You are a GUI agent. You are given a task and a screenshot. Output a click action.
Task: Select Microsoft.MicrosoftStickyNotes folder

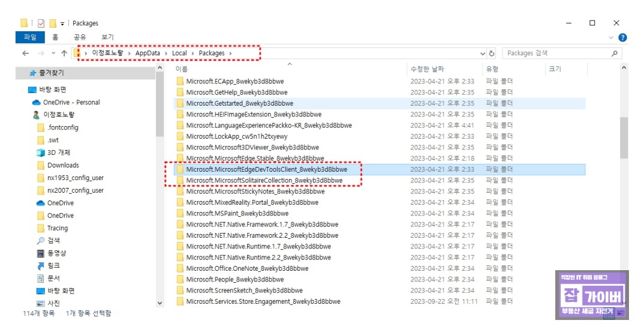[x=255, y=192]
